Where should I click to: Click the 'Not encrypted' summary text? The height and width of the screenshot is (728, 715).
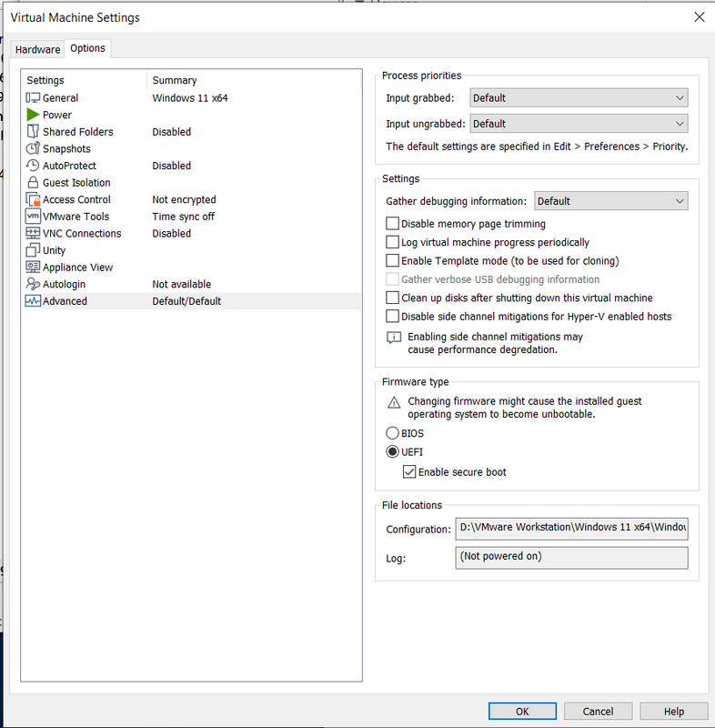184,199
